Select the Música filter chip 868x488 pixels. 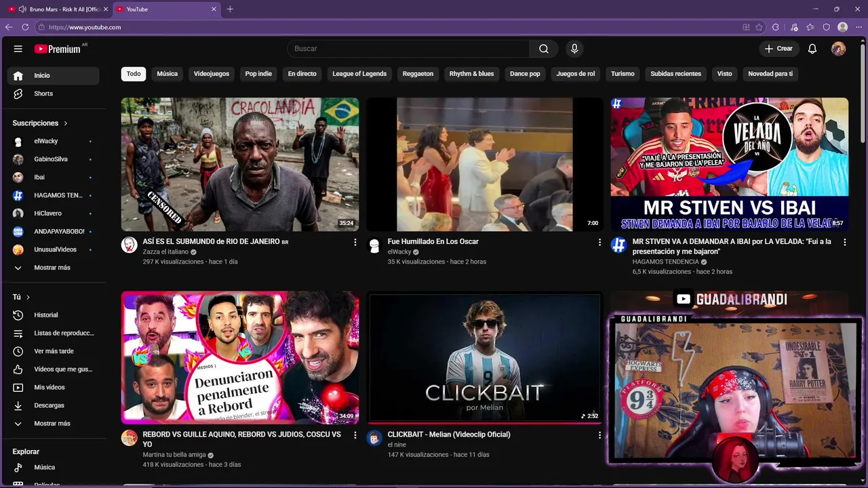pyautogui.click(x=167, y=74)
